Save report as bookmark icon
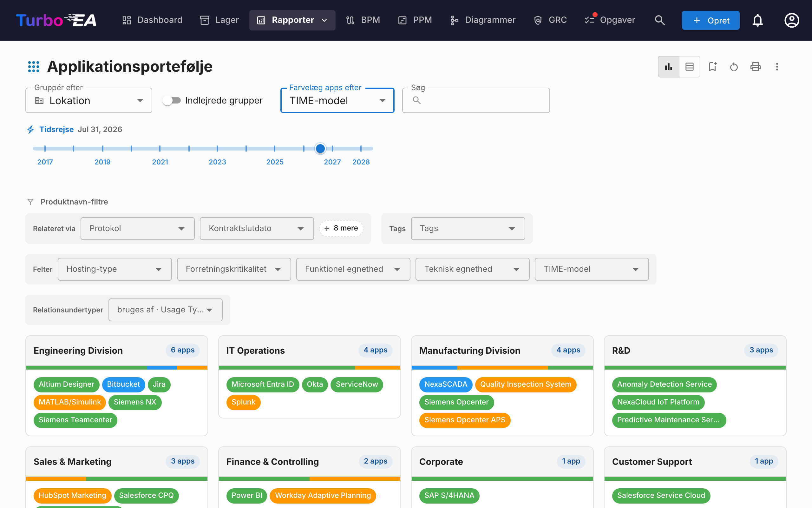Screen dimensions: 812x508 point(712,67)
